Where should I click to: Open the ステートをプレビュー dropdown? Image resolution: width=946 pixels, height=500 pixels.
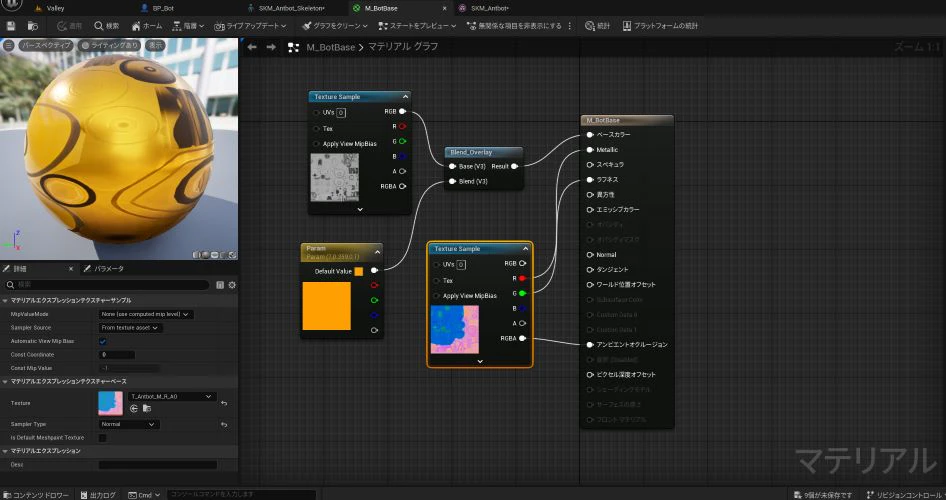pos(417,26)
